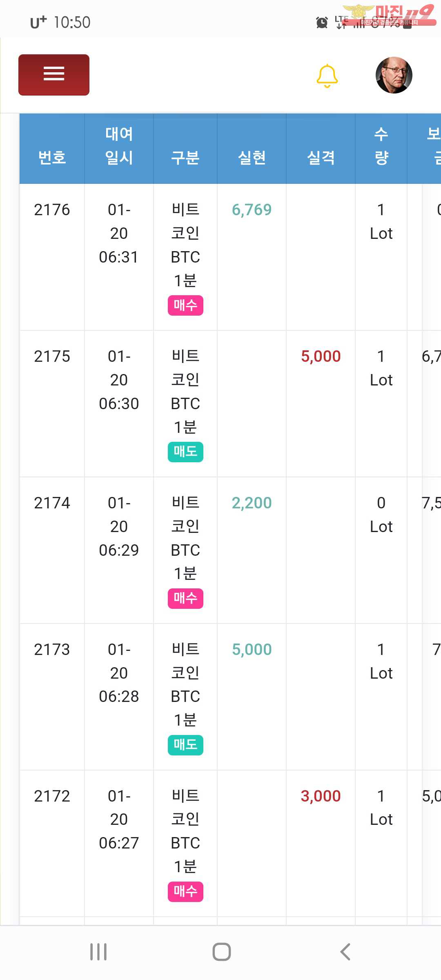Tap the 매도 badge in row 2173
This screenshot has height=980, width=441.
185,745
